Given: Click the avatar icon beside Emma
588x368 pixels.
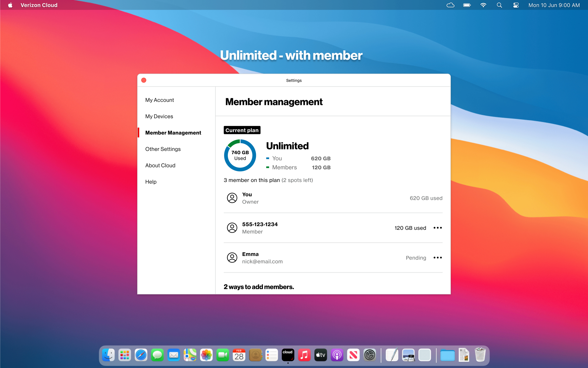Looking at the screenshot, I should [x=232, y=258].
